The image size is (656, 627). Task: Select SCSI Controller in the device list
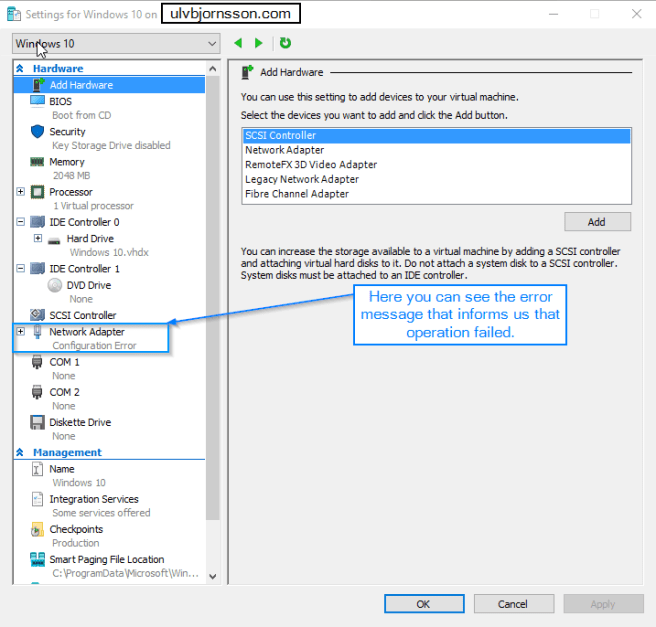[x=436, y=136]
